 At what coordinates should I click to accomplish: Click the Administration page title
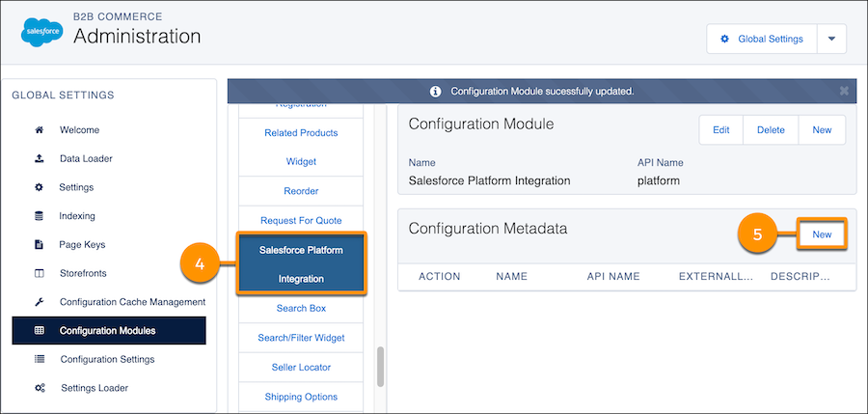(x=137, y=37)
